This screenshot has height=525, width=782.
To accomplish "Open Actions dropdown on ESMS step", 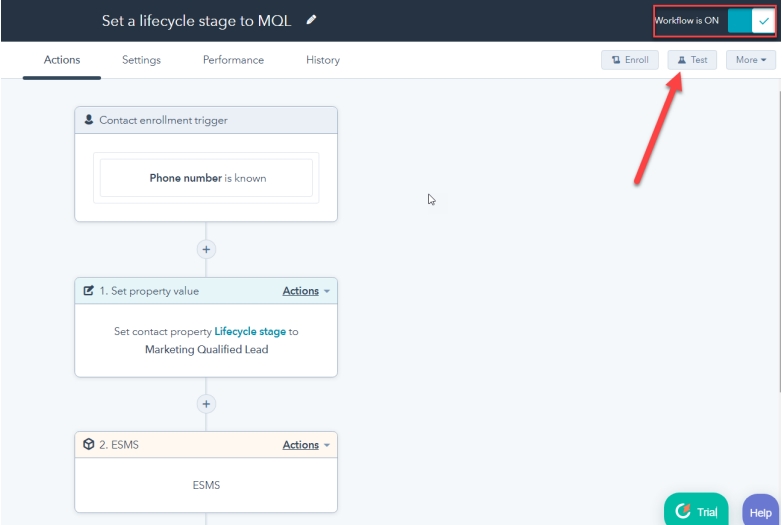I will [306, 445].
